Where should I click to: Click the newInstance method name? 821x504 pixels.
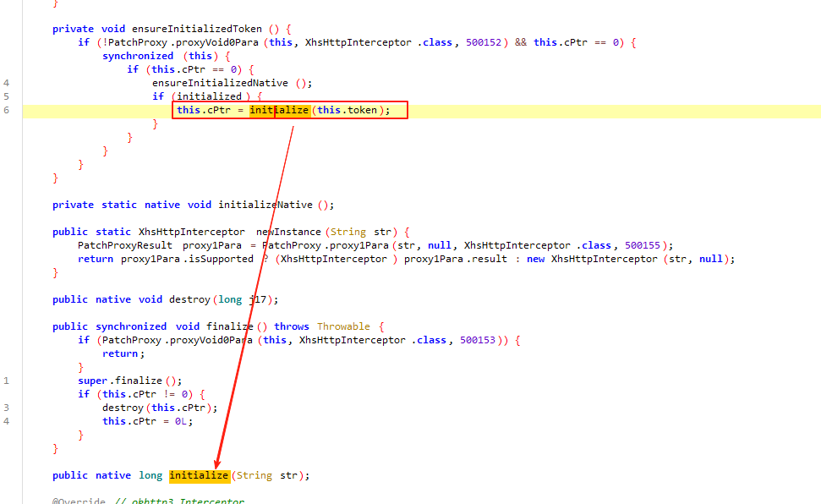289,232
